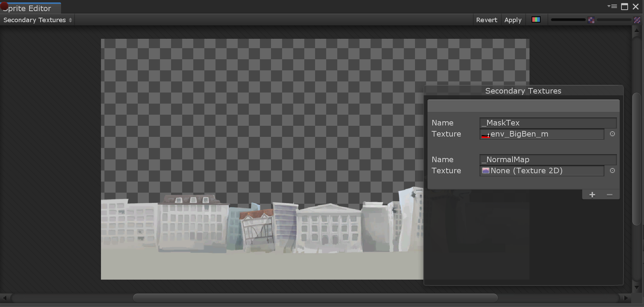Remove the selected secondary texture entry
The image size is (644, 307).
pos(609,195)
